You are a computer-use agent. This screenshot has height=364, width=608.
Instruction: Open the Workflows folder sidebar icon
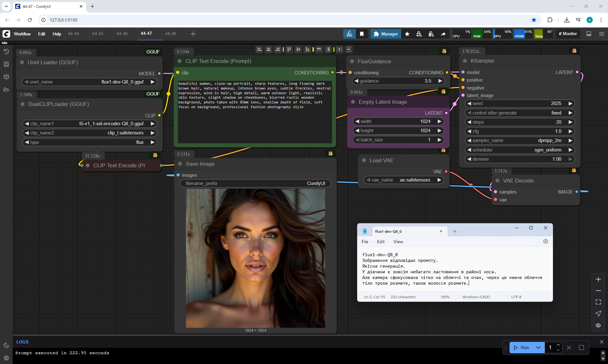coord(6,89)
